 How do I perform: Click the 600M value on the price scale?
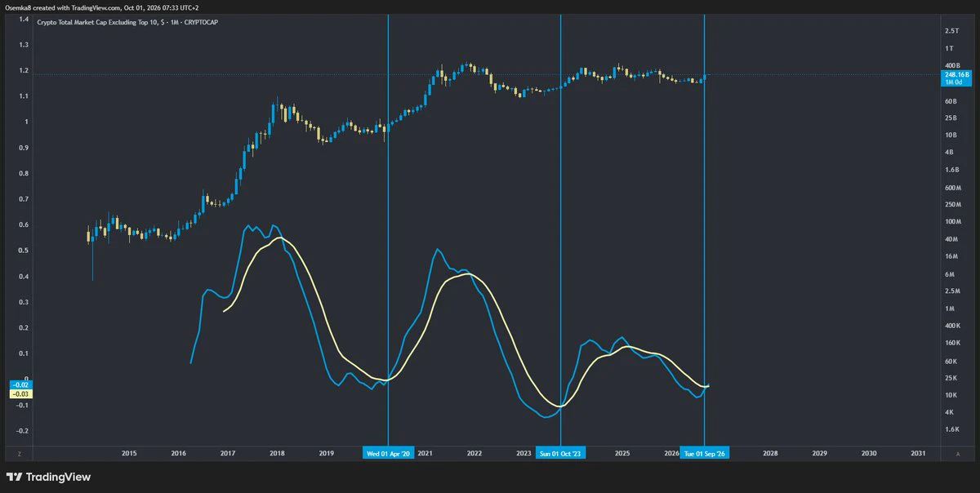click(x=952, y=187)
